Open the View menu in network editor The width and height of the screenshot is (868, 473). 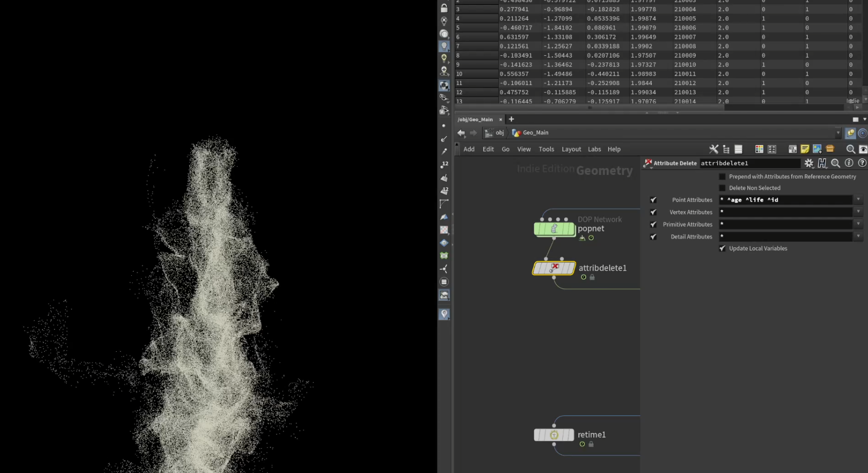coord(524,149)
